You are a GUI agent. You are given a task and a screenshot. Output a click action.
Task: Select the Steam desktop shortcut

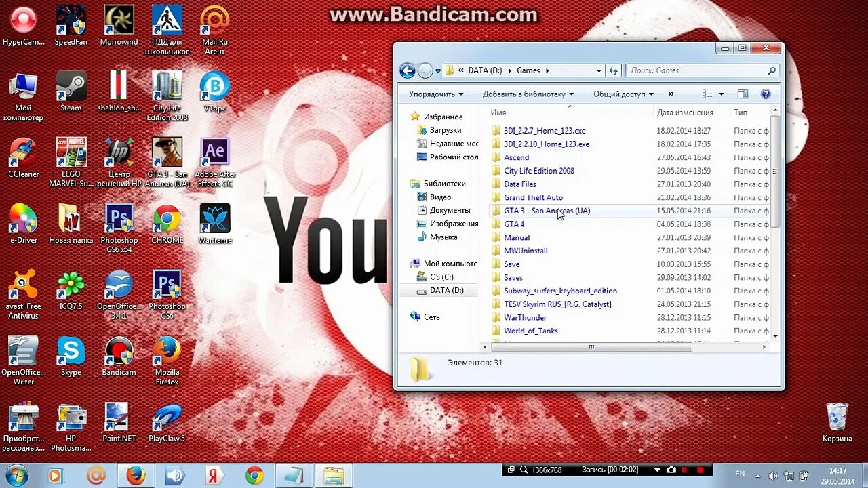click(x=71, y=91)
